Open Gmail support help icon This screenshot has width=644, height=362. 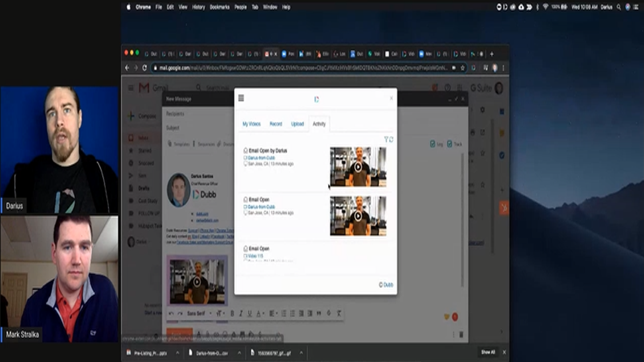tap(447, 88)
